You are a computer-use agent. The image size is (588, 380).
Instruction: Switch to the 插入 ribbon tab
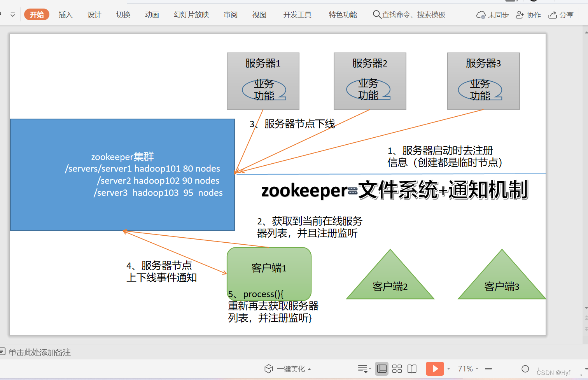click(65, 15)
